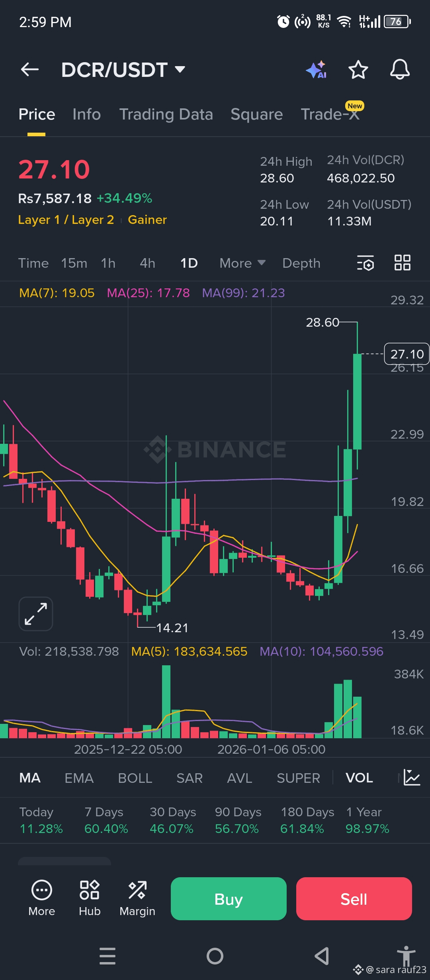The height and width of the screenshot is (980, 430).
Task: Tap the volume MA(10): 104,560.596 legend
Action: (x=321, y=651)
